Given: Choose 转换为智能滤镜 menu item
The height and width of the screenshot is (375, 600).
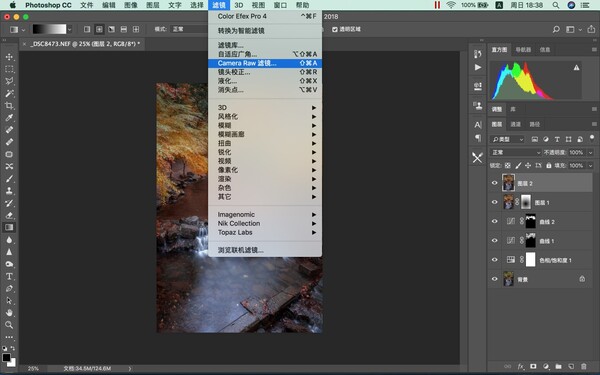Looking at the screenshot, I should (x=265, y=31).
